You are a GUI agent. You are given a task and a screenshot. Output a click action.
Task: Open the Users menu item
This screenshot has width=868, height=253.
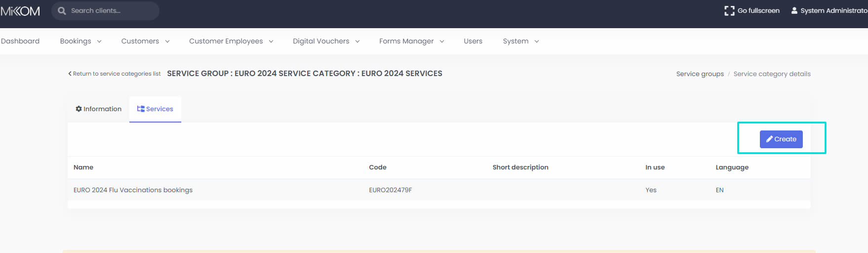tap(473, 41)
